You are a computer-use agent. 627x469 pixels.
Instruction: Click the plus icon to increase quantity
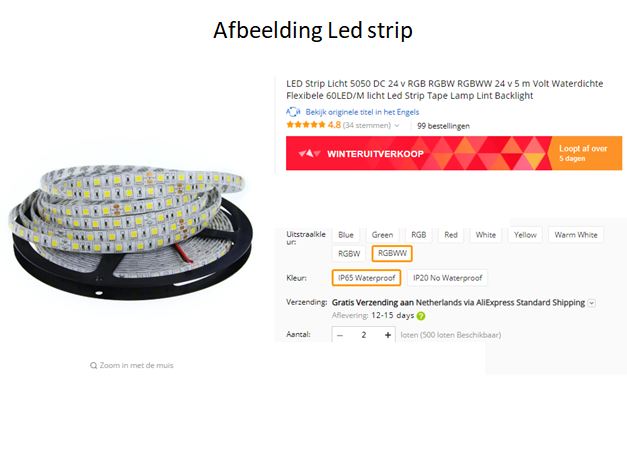tap(387, 335)
